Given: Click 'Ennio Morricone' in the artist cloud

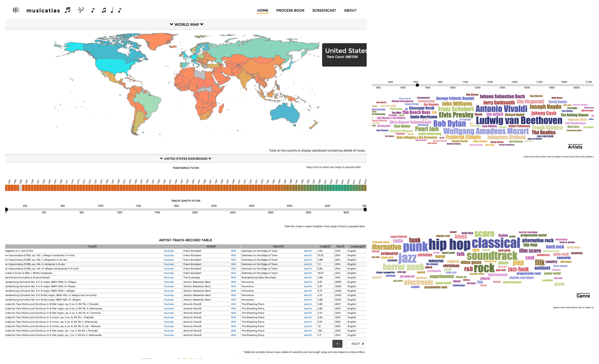Looking at the screenshot, I should [x=423, y=117].
